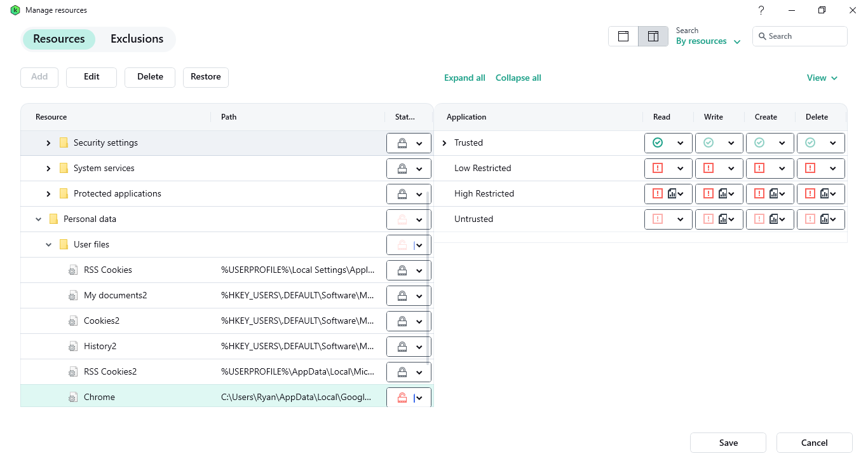The image size is (868, 463).
Task: Click the red unlocked status icon for Chrome
Action: coord(402,397)
